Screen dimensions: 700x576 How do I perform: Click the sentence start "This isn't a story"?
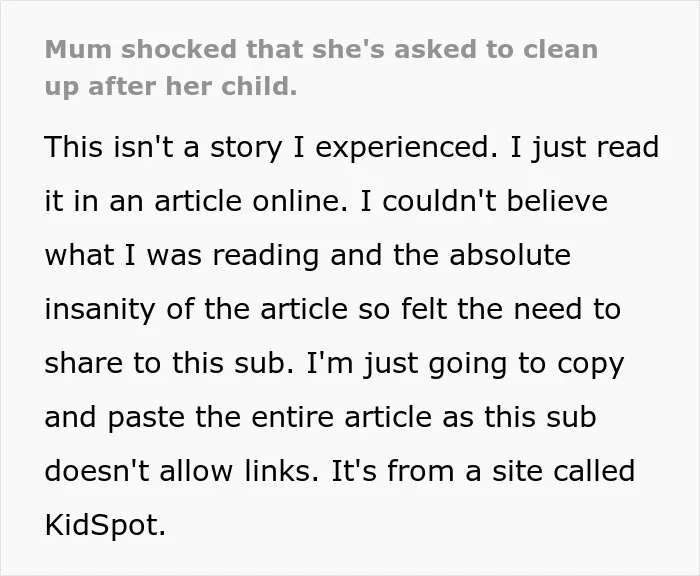(x=163, y=147)
